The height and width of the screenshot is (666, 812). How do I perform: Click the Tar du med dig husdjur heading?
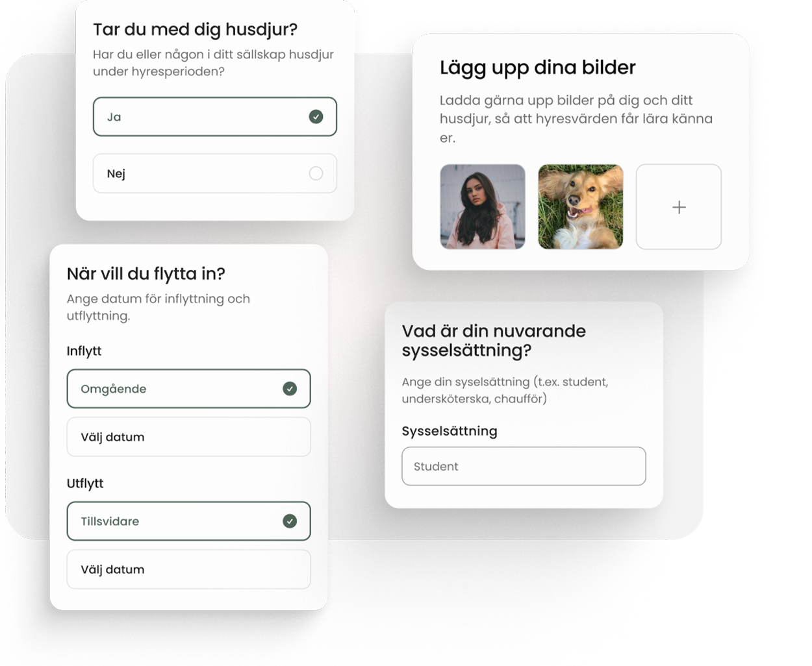click(195, 29)
